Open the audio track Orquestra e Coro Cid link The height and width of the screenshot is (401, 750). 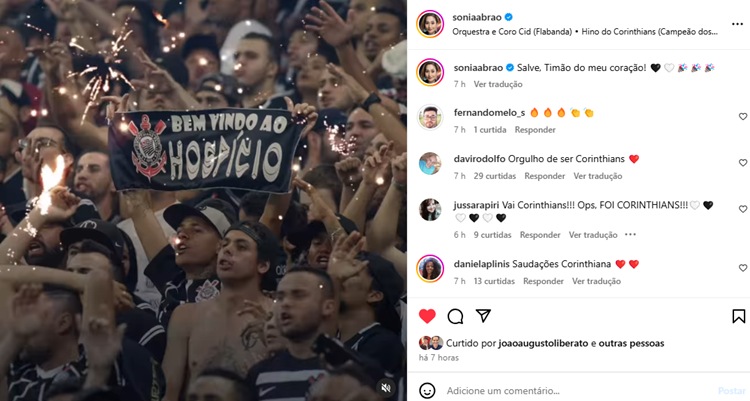(x=512, y=32)
